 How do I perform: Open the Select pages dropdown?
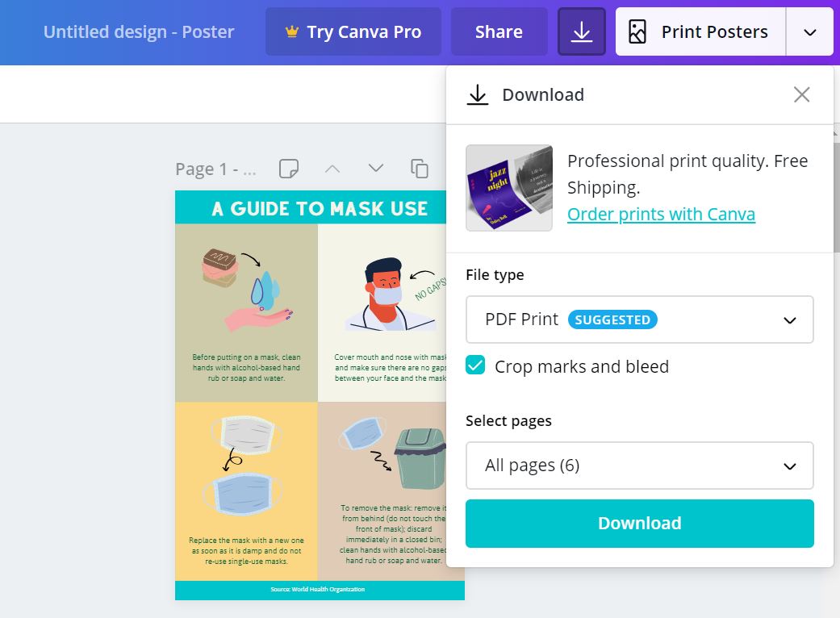tap(639, 466)
